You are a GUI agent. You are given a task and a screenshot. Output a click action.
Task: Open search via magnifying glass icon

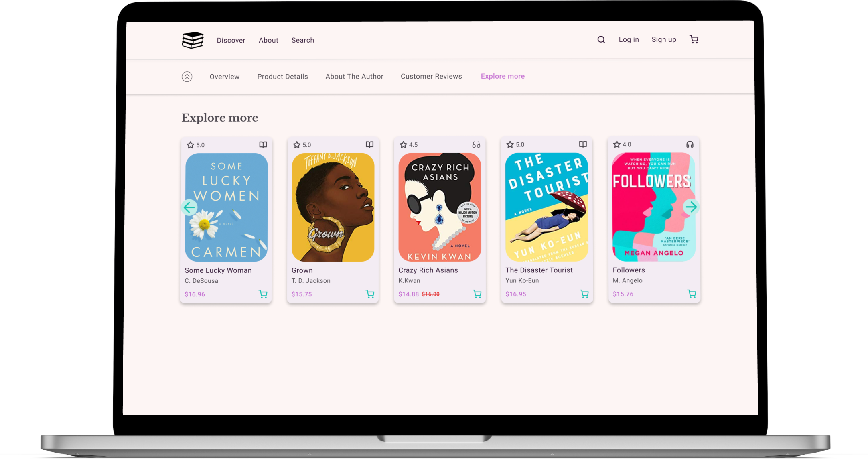pyautogui.click(x=601, y=39)
